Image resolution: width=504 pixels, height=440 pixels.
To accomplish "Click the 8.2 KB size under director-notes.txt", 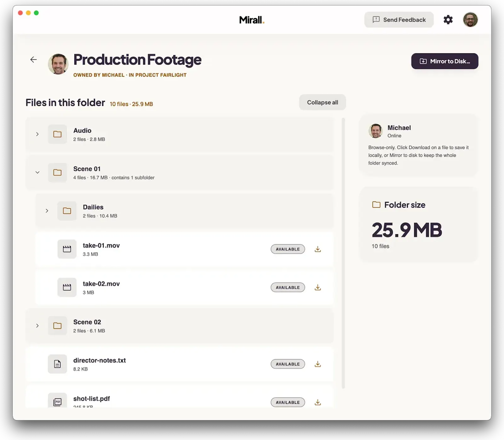I will (x=81, y=369).
